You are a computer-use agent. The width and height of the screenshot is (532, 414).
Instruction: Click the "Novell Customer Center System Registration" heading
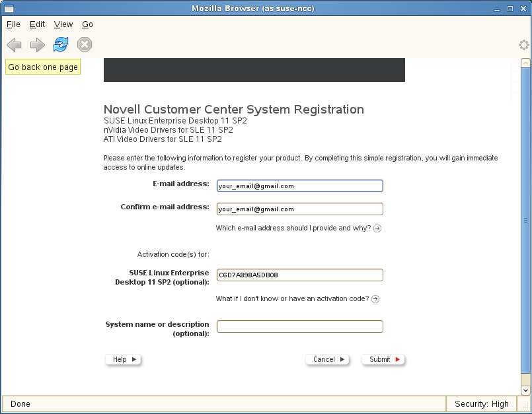tap(234, 110)
